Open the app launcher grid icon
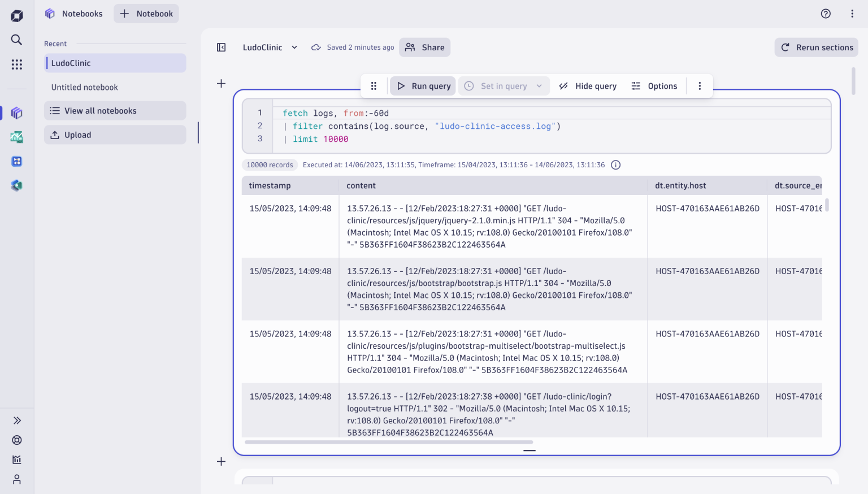Image resolution: width=868 pixels, height=494 pixels. (x=16, y=64)
